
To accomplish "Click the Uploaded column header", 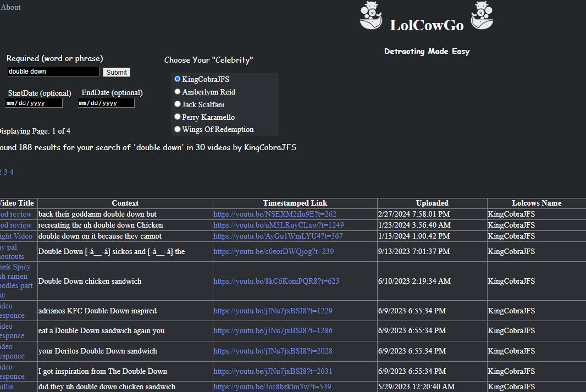I will (x=432, y=203).
